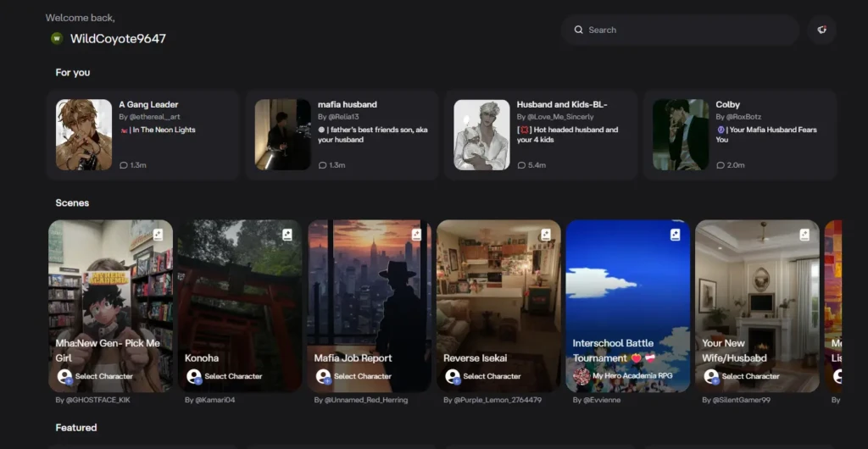Focus the Search input field
The image size is (868, 449).
click(681, 30)
